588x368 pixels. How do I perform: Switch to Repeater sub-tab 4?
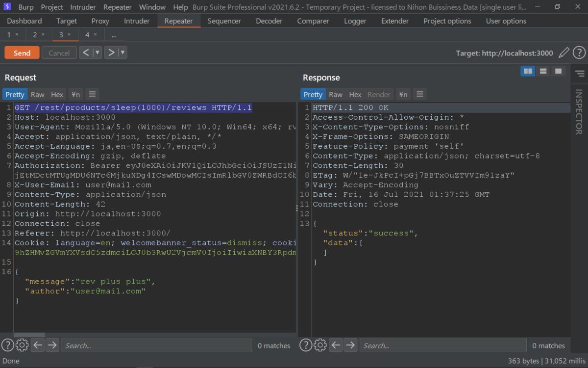tap(87, 34)
